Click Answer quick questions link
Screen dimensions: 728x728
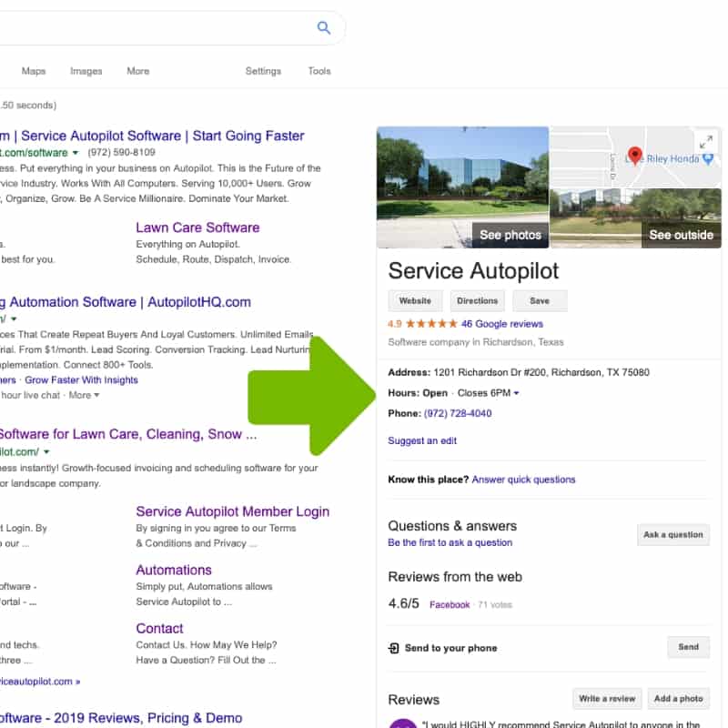tap(524, 480)
